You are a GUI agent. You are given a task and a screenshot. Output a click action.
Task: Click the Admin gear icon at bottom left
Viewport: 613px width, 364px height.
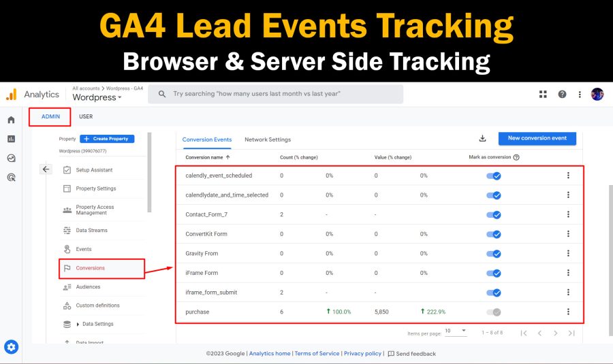point(11,347)
